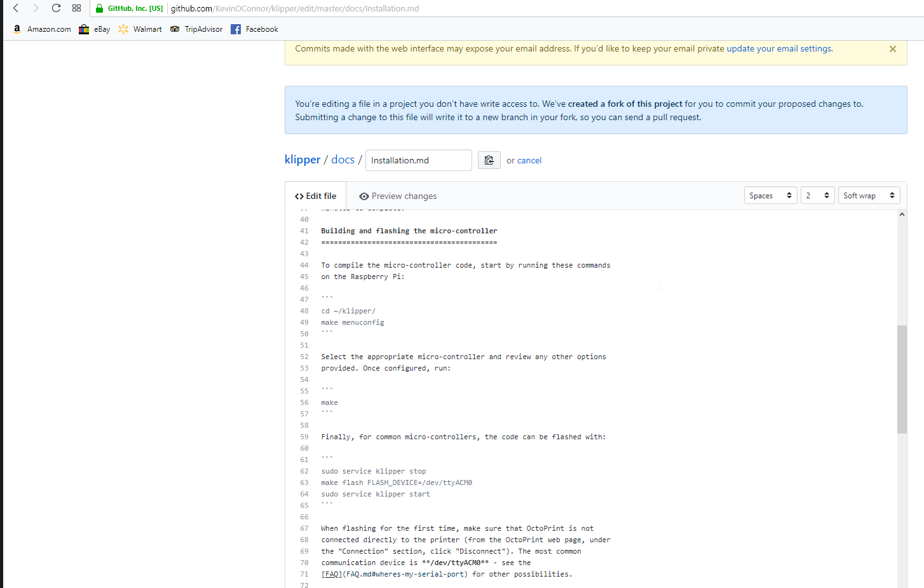Open the Facebook bookmark

254,29
